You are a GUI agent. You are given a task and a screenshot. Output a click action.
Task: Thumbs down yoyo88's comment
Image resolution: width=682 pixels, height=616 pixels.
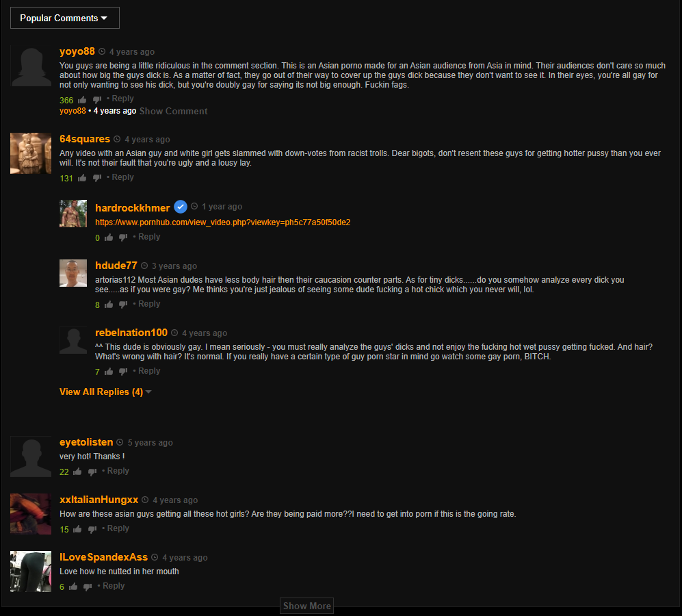click(x=97, y=100)
